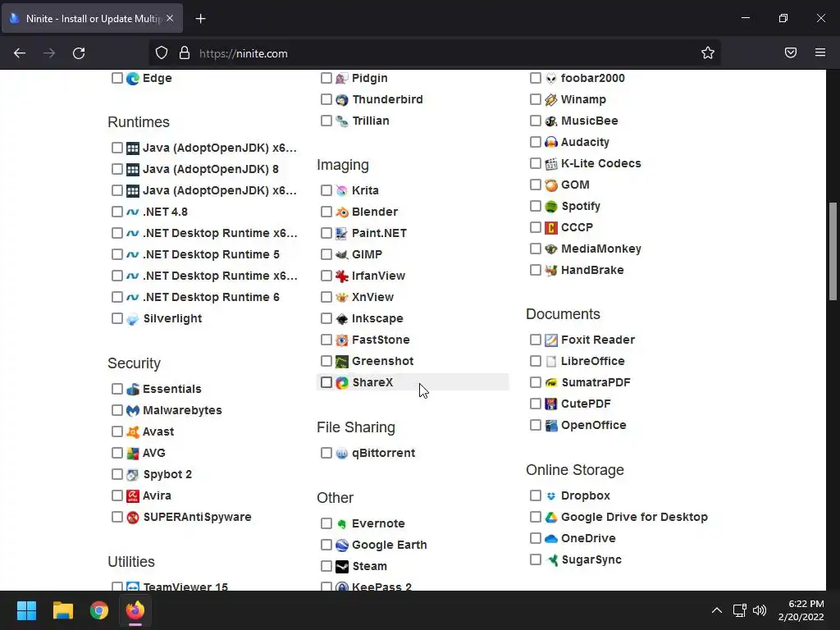840x630 pixels.
Task: Check the XnView checkbox
Action: 326,297
